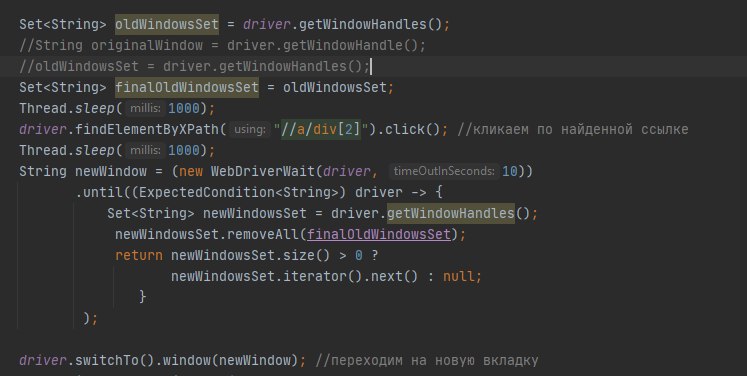Place cursor on commented originalWindow line
This screenshot has width=747, height=376.
click(222, 45)
